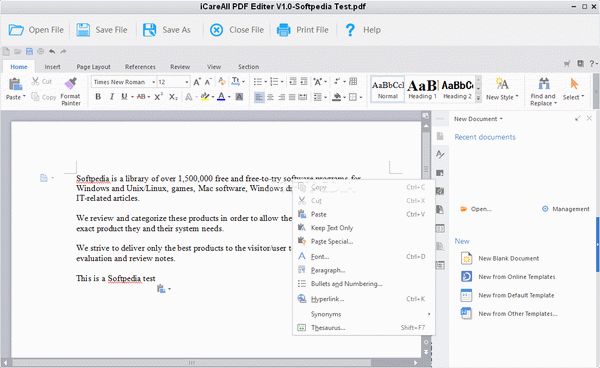Choose Paste Special from context menu

pos(332,241)
